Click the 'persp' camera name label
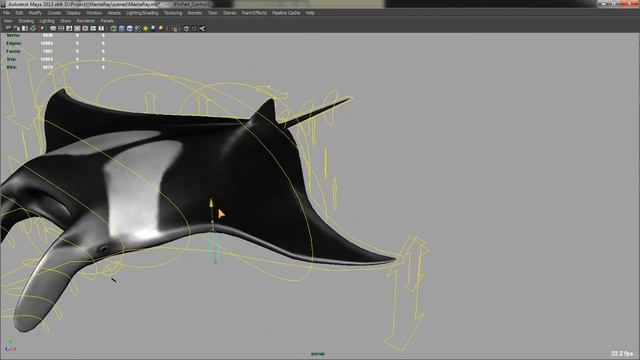 (x=318, y=354)
